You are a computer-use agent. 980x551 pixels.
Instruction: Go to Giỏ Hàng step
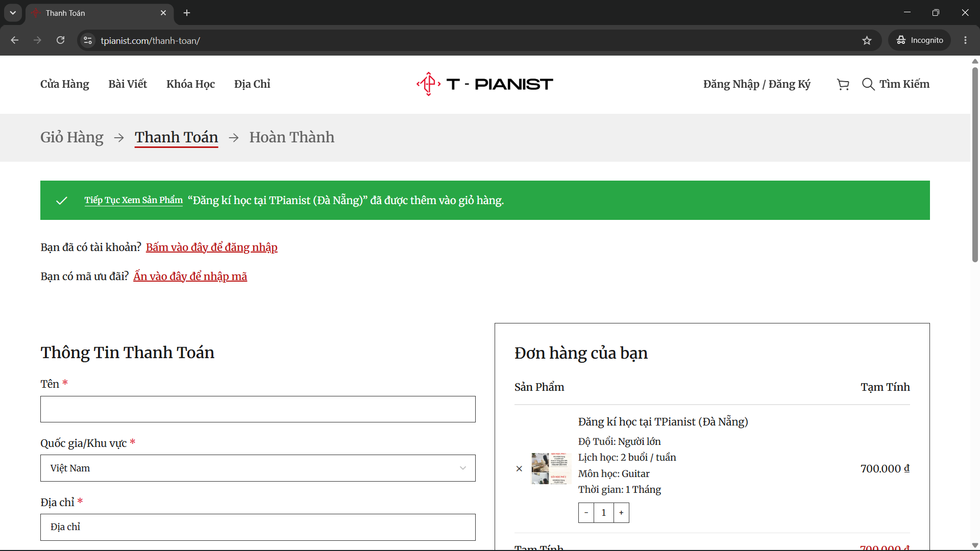point(72,137)
